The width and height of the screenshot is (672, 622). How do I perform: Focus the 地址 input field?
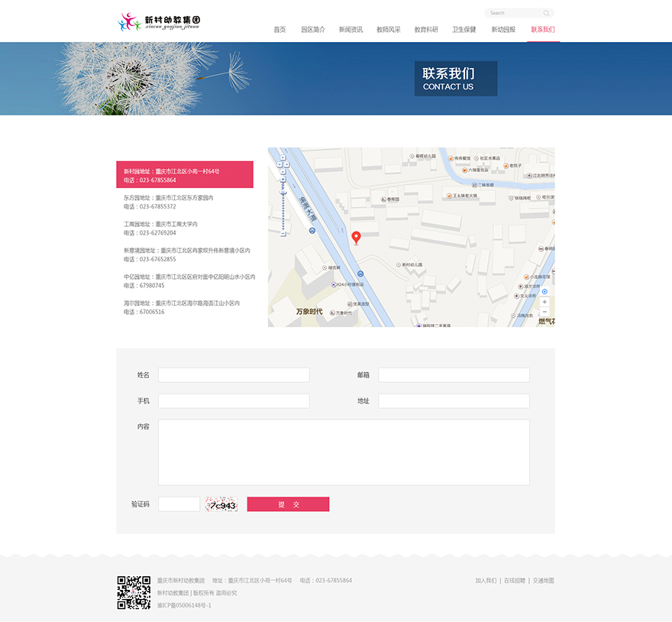[454, 400]
